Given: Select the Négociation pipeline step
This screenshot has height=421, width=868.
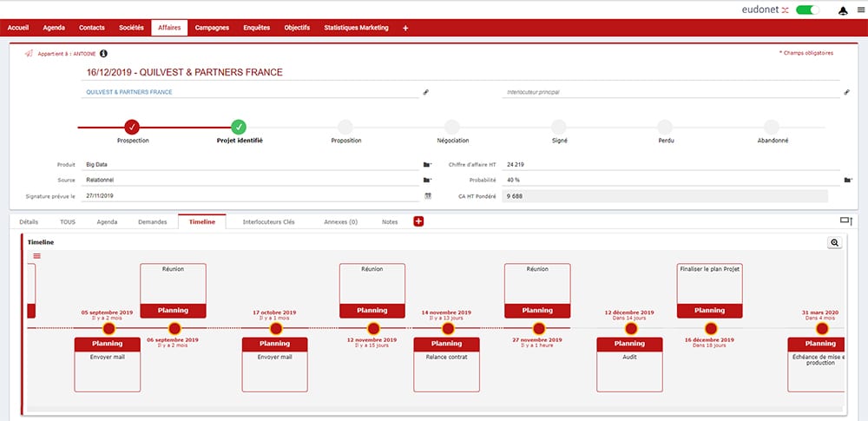Looking at the screenshot, I should (452, 127).
